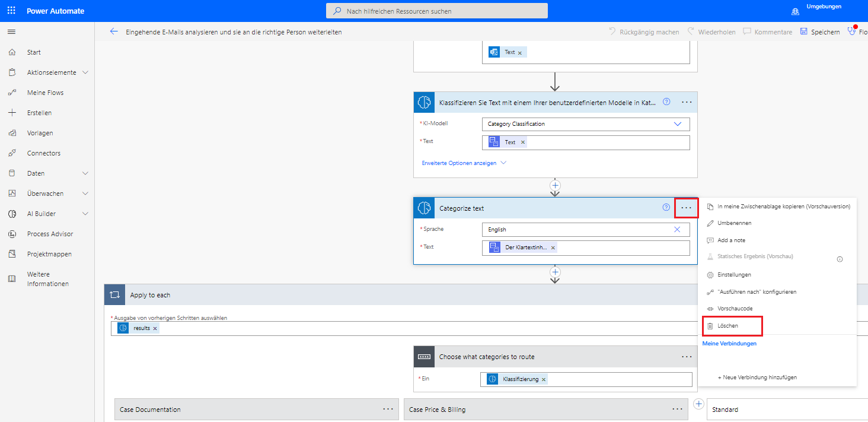Click the Start home icon in the sidebar
This screenshot has width=868, height=422.
point(12,52)
